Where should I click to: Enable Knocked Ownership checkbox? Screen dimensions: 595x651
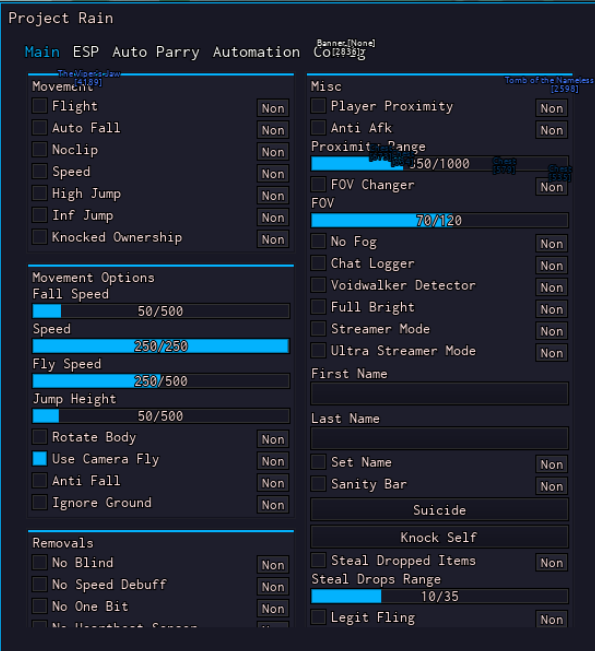(x=39, y=237)
